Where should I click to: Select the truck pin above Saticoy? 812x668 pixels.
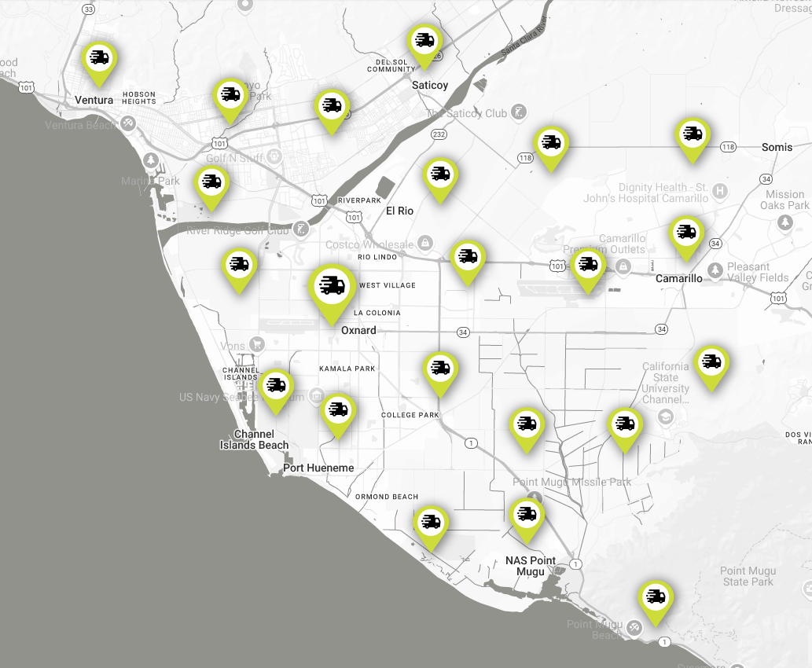424,41
